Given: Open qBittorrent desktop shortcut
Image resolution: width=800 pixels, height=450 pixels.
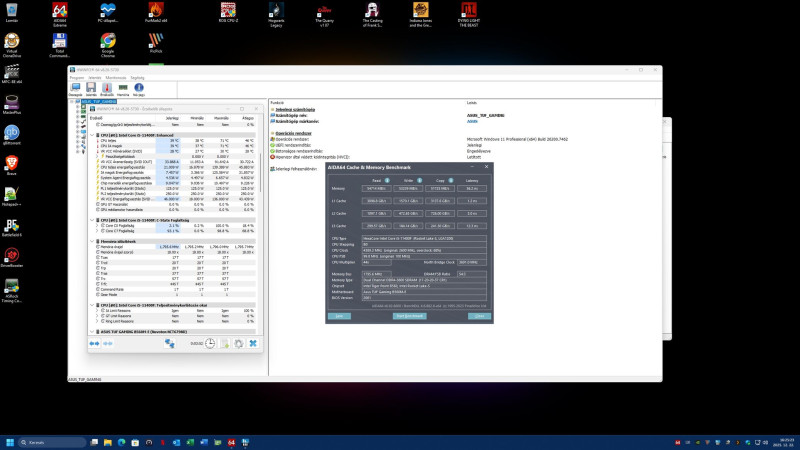Looking at the screenshot, I should pyautogui.click(x=11, y=135).
